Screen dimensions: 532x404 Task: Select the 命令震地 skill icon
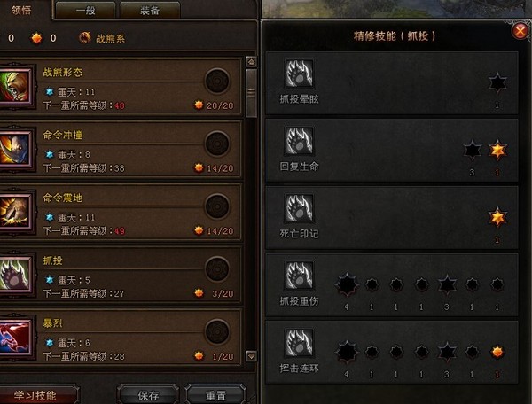14,212
